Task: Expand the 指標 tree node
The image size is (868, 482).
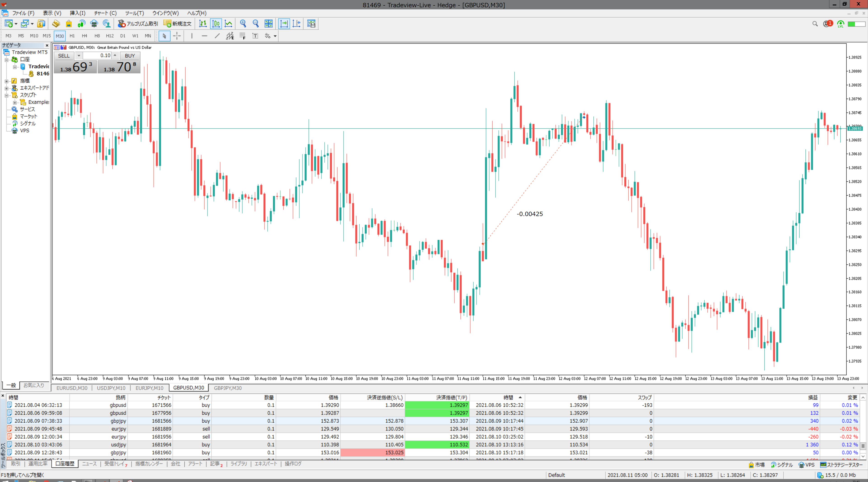Action: [x=6, y=81]
